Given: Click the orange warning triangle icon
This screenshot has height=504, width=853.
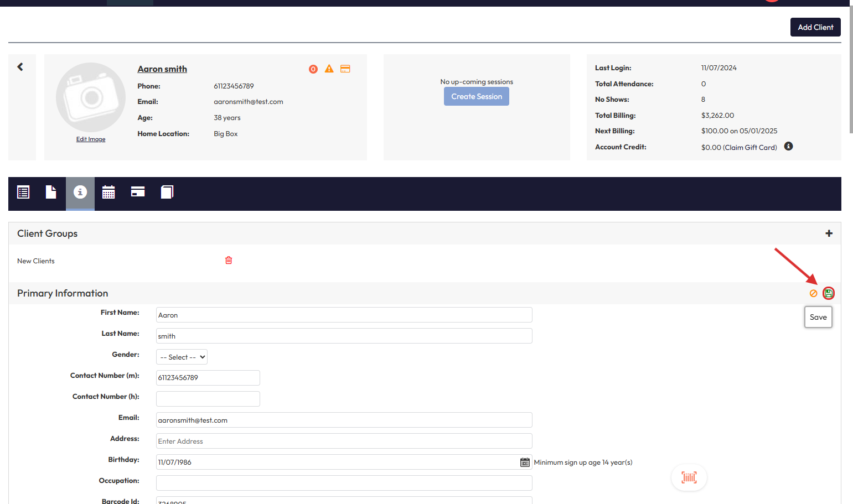Looking at the screenshot, I should point(329,69).
